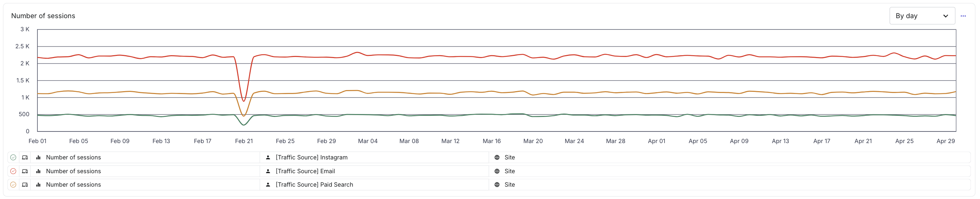Click Number of sessions metric in Instagram row

coord(73,157)
